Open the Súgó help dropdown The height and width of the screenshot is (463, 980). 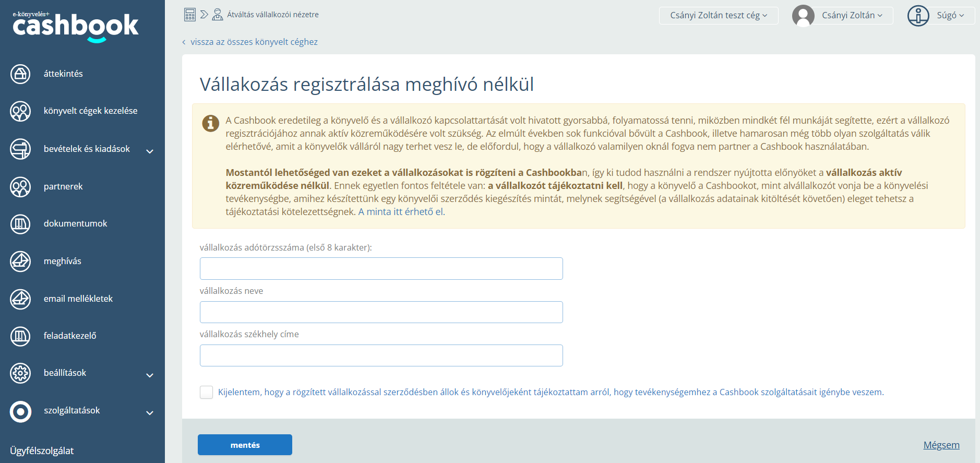coord(940,16)
